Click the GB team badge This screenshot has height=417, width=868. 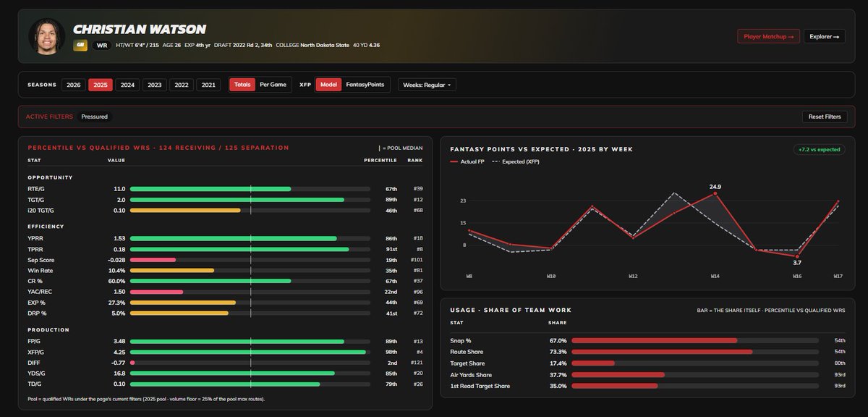[x=80, y=45]
